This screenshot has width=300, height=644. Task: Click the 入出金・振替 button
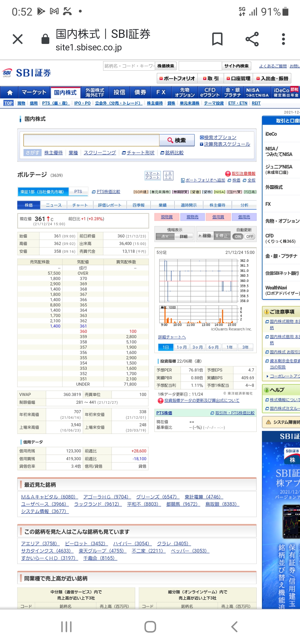coord(272,78)
